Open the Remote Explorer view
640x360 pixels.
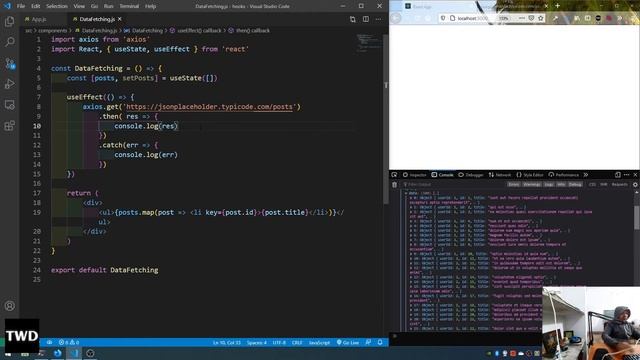[9, 104]
